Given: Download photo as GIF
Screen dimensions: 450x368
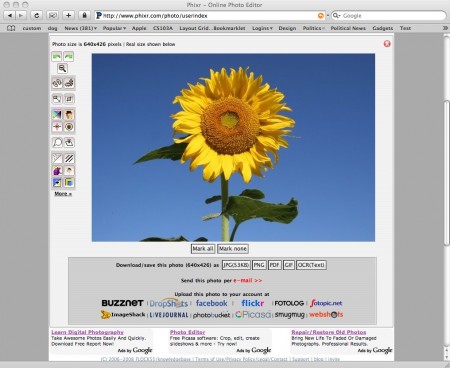Looking at the screenshot, I should tap(289, 265).
